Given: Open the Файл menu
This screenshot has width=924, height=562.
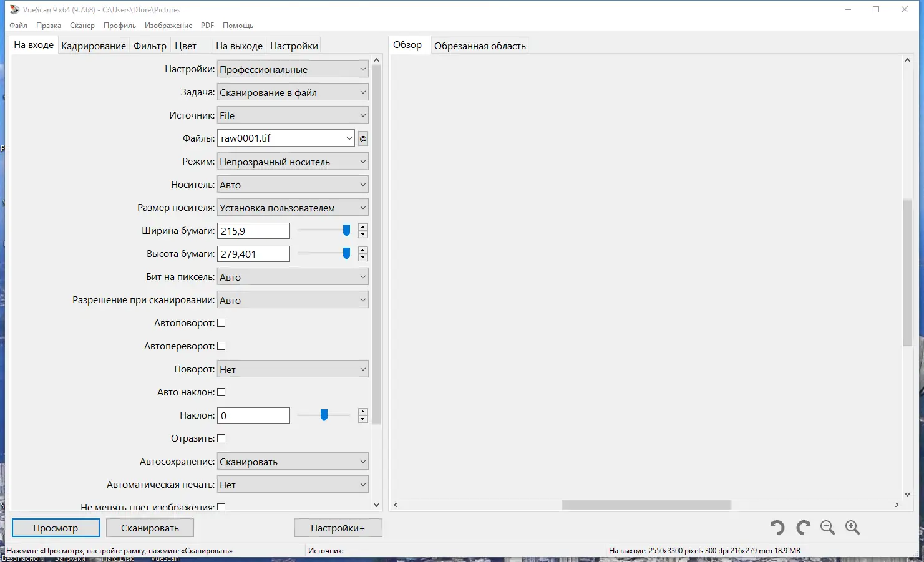Looking at the screenshot, I should (18, 26).
